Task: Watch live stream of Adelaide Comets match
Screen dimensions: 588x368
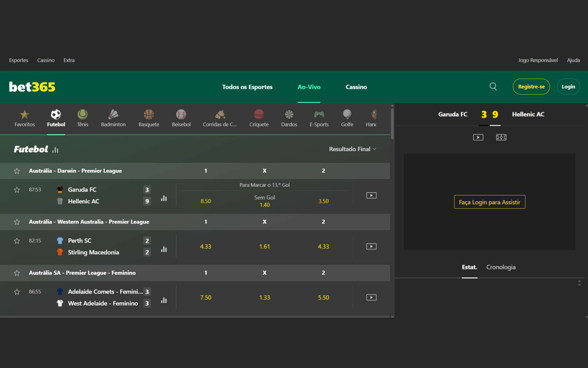Action: pos(371,297)
